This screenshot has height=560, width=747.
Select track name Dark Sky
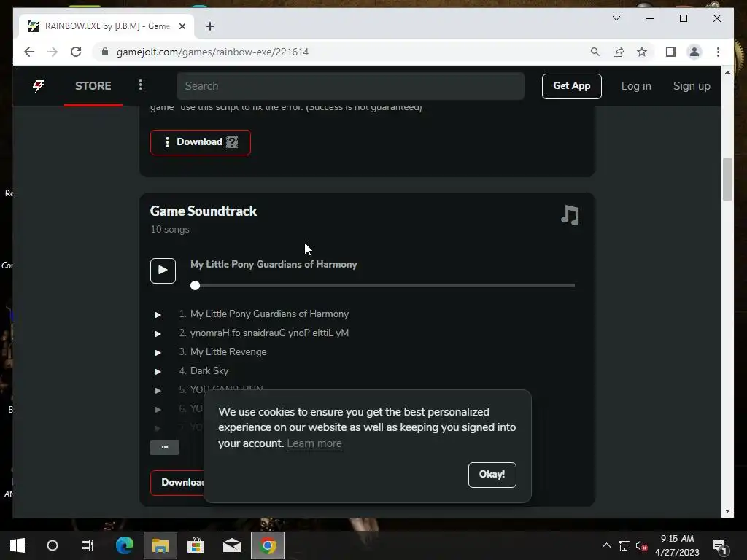(x=209, y=370)
